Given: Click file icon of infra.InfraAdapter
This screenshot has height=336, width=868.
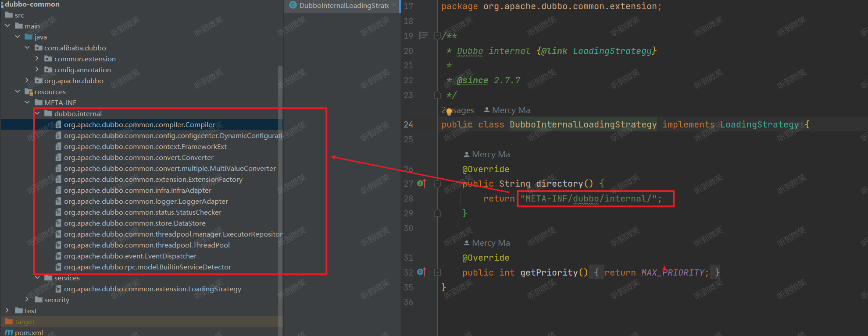Looking at the screenshot, I should (58, 190).
